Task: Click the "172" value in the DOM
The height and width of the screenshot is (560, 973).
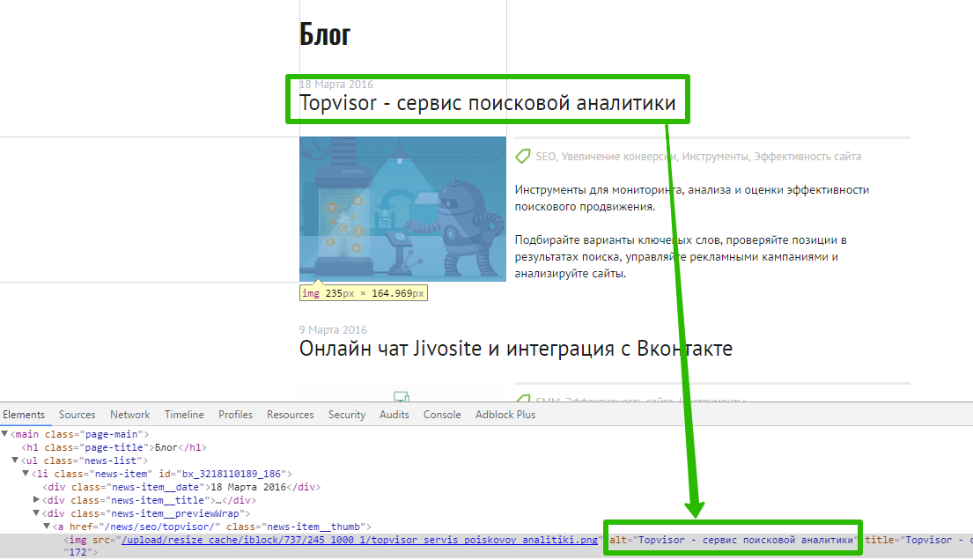Action: click(x=77, y=552)
